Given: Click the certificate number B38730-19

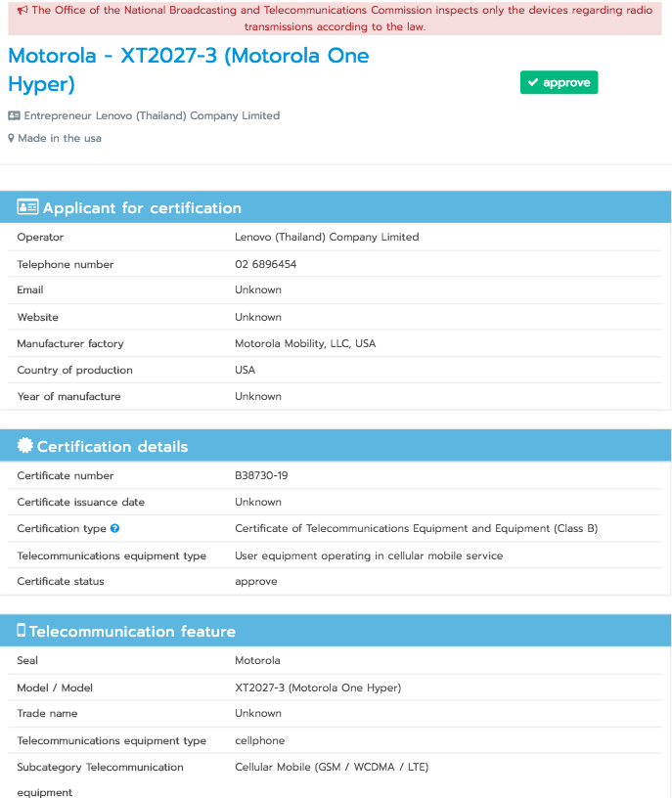Looking at the screenshot, I should [x=261, y=475].
